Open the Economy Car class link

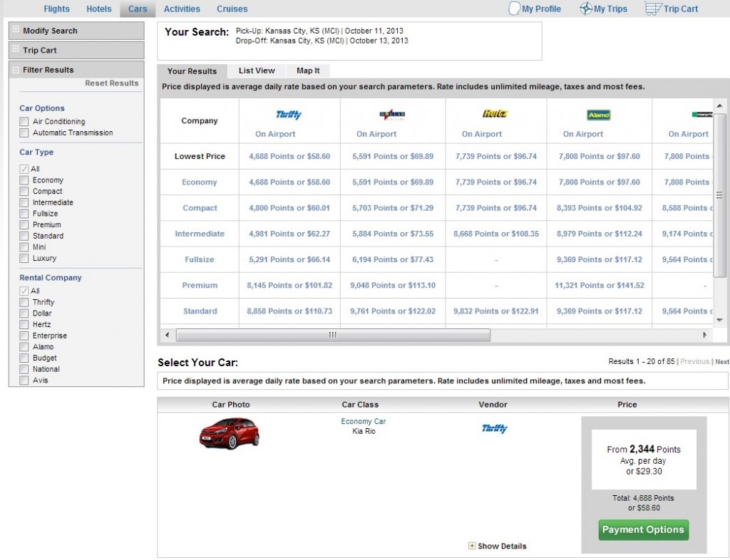[x=363, y=421]
